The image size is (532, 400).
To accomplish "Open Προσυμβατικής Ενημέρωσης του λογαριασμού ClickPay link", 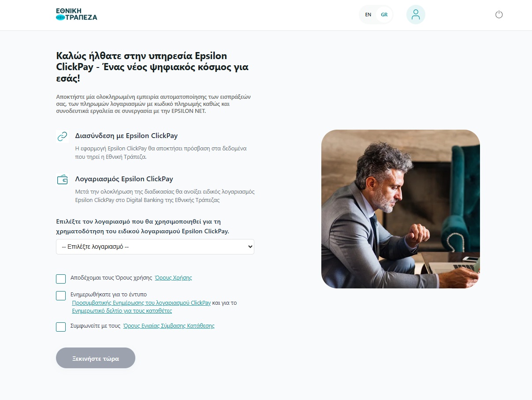I will 141,303.
